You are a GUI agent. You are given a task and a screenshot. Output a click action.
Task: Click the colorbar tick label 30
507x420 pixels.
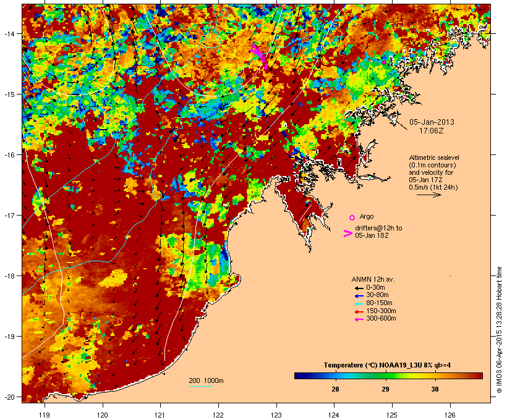[435, 389]
